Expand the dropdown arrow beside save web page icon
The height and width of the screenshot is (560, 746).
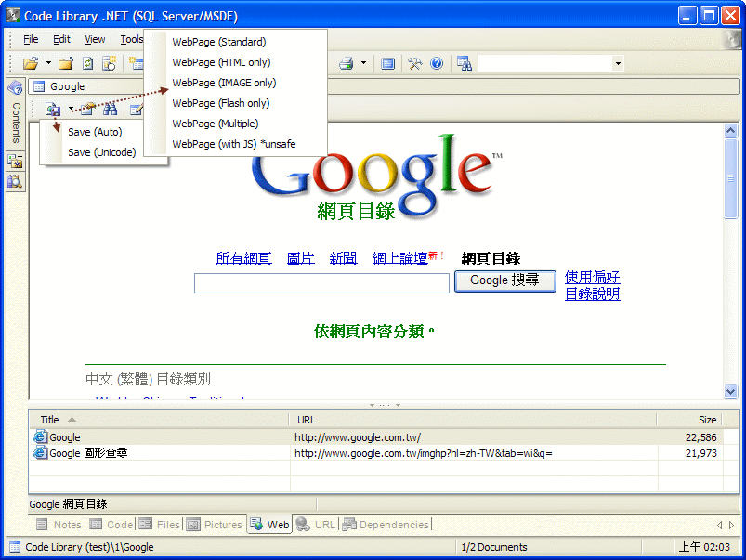pyautogui.click(x=71, y=110)
